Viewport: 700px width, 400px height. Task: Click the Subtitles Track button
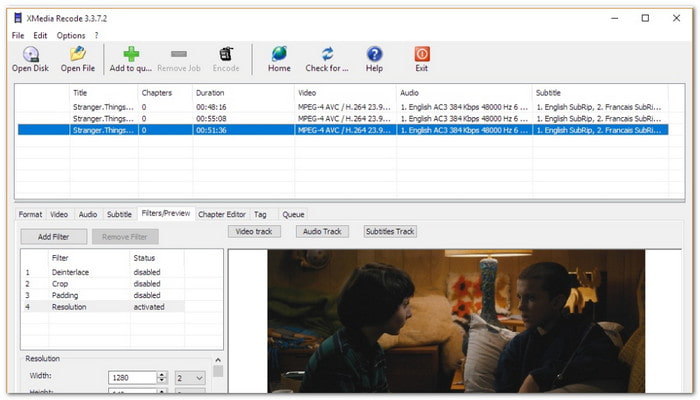[x=390, y=231]
